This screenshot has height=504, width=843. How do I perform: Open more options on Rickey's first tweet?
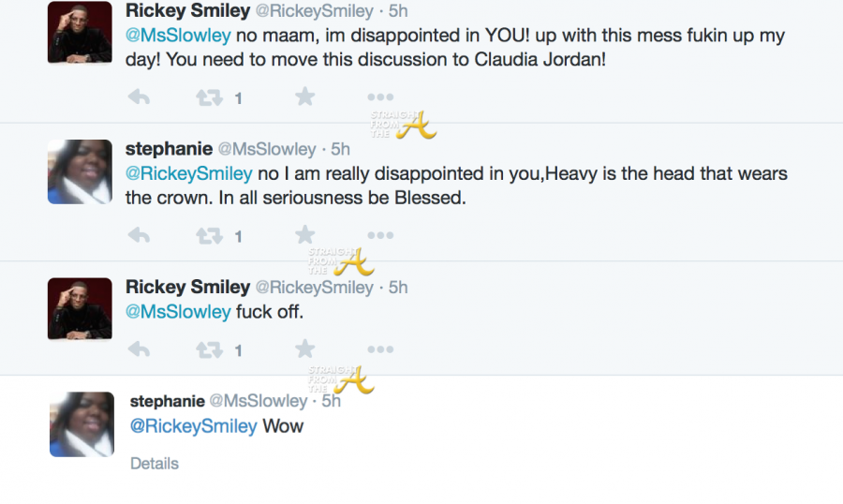pyautogui.click(x=379, y=97)
